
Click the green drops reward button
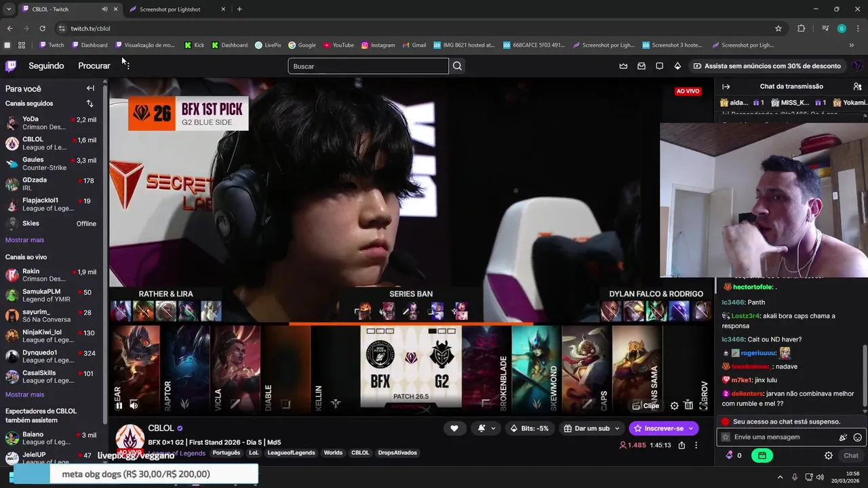762,455
